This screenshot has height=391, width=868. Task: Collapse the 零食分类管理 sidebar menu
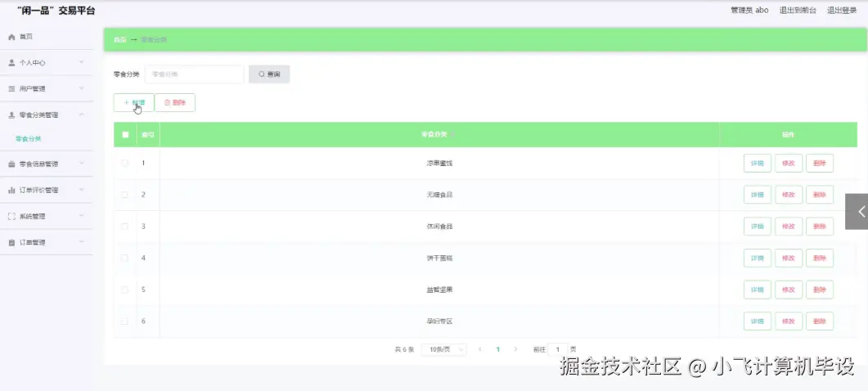click(x=47, y=115)
